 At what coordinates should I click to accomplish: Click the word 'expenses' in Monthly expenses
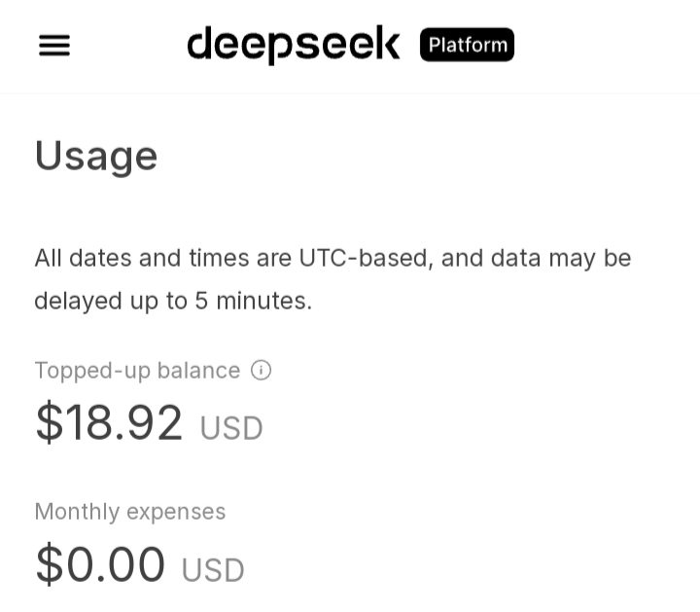point(176,512)
